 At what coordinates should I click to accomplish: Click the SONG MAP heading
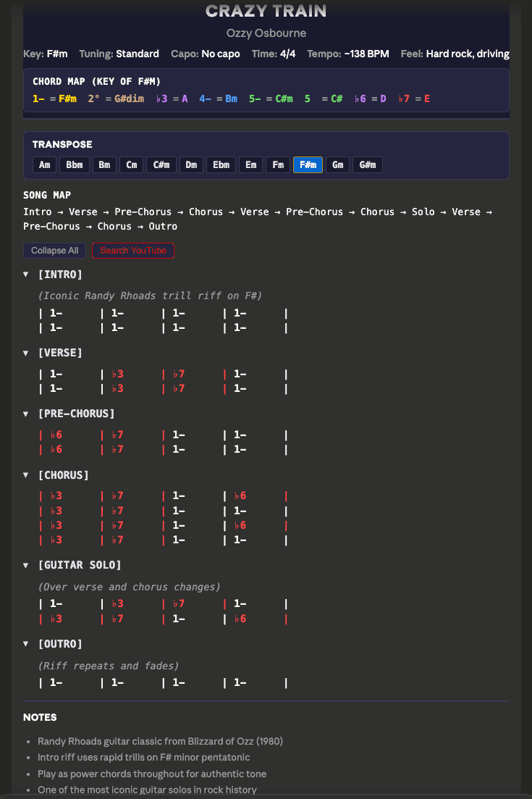pyautogui.click(x=47, y=195)
